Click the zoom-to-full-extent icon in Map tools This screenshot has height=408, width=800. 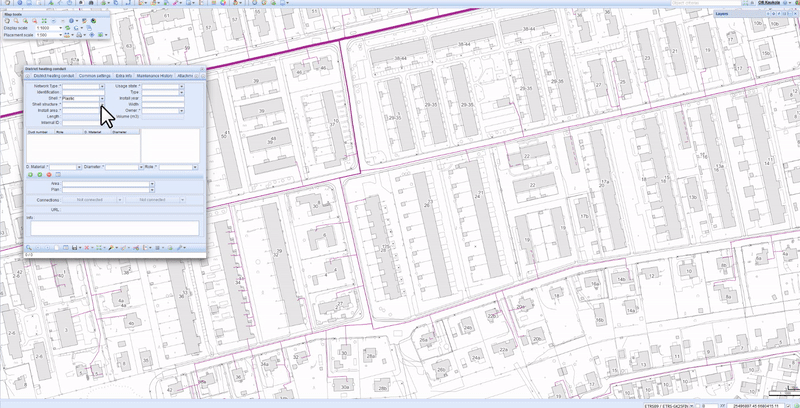pyautogui.click(x=44, y=21)
